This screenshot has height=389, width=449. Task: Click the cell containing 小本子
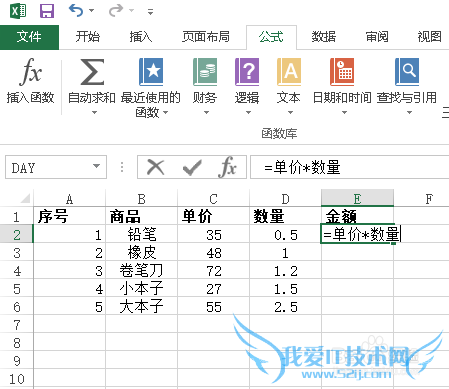(142, 289)
